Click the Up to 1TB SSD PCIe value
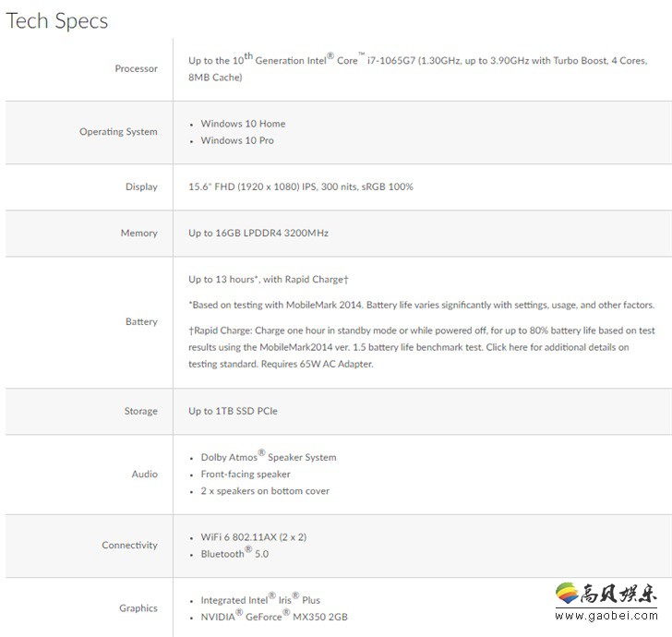This screenshot has width=672, height=637. [233, 411]
